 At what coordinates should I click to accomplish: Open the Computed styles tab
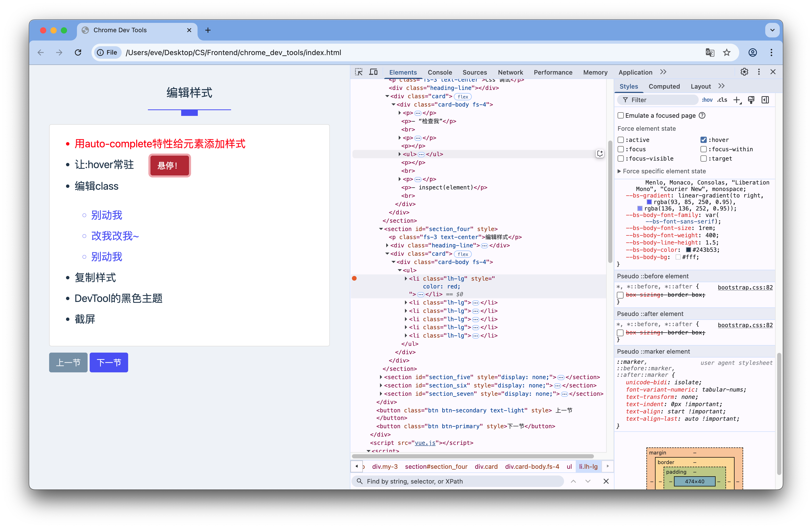pyautogui.click(x=664, y=86)
